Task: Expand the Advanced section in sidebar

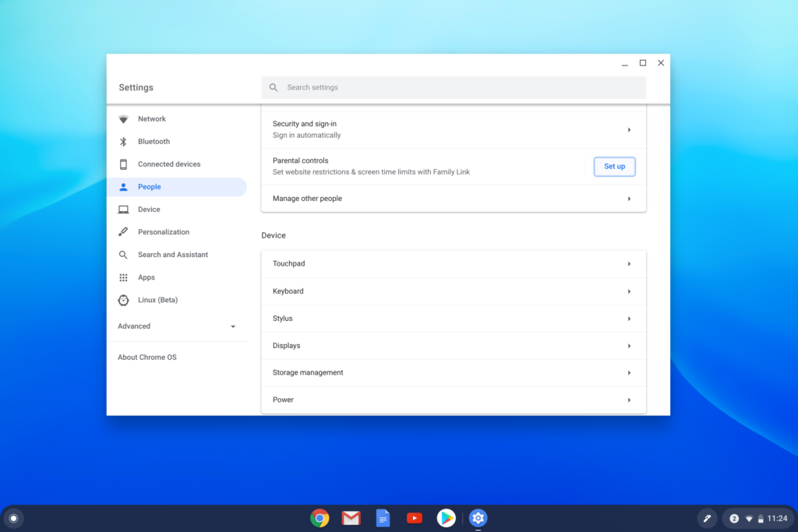Action: coord(177,326)
